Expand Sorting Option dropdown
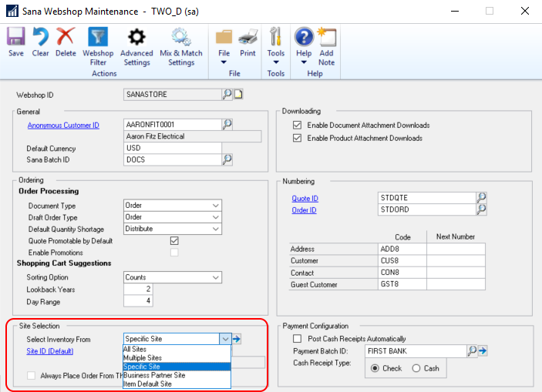This screenshot has width=542, height=392. pos(216,277)
